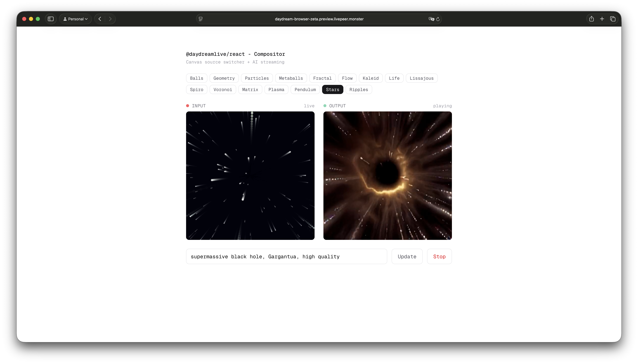Click the page appearance icon beside the URL
638x364 pixels.
point(200,18)
